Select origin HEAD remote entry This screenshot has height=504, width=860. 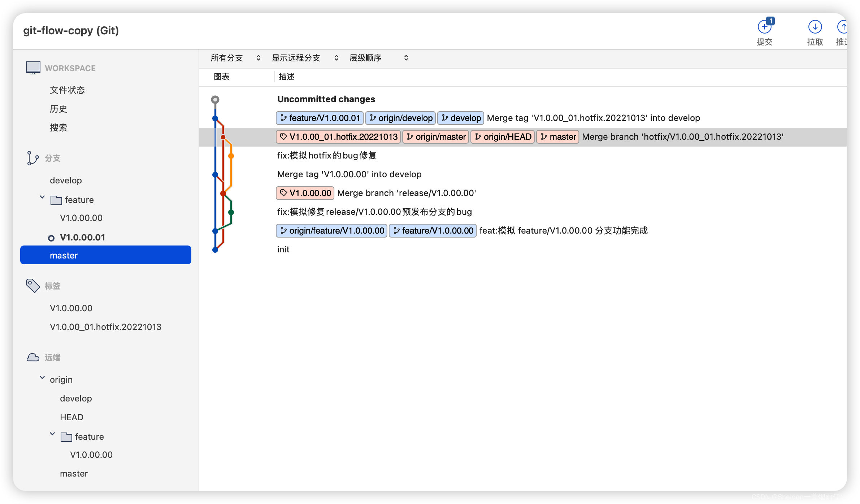point(71,417)
